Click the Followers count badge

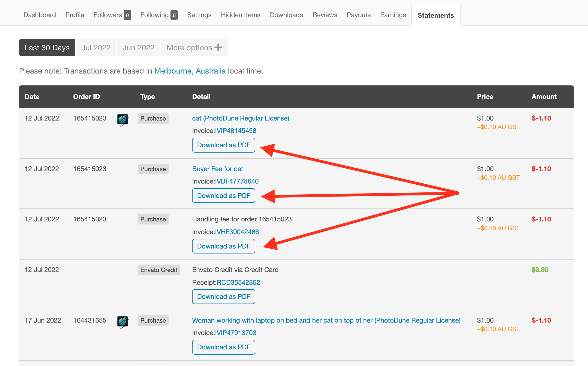click(127, 15)
